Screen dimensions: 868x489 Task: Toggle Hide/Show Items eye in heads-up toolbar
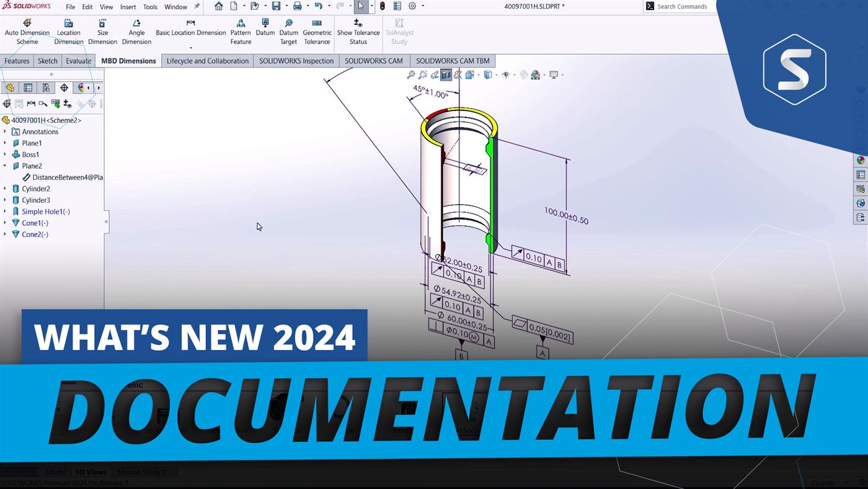(x=506, y=74)
